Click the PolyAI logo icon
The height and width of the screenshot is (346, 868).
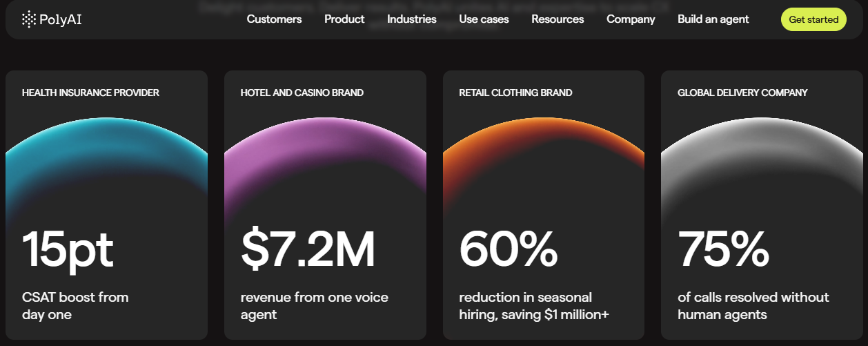[28, 19]
